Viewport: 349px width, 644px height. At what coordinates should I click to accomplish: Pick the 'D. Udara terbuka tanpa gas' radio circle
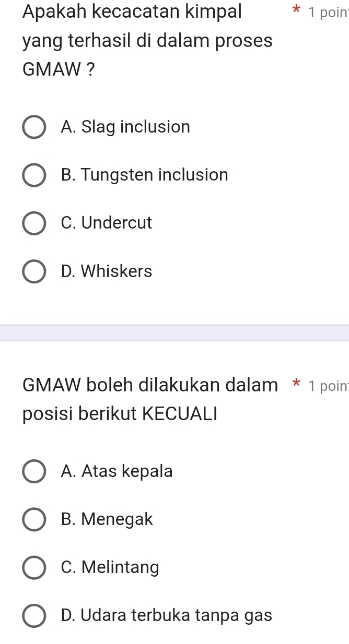(x=34, y=616)
